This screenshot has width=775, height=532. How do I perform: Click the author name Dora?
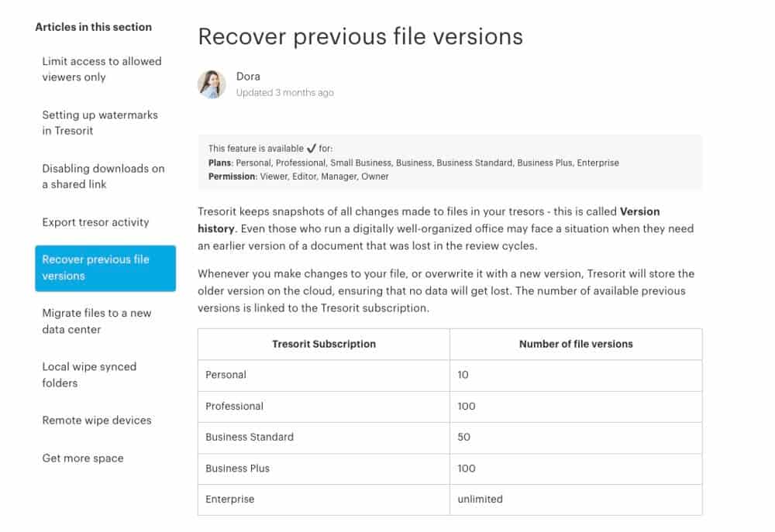(x=248, y=77)
